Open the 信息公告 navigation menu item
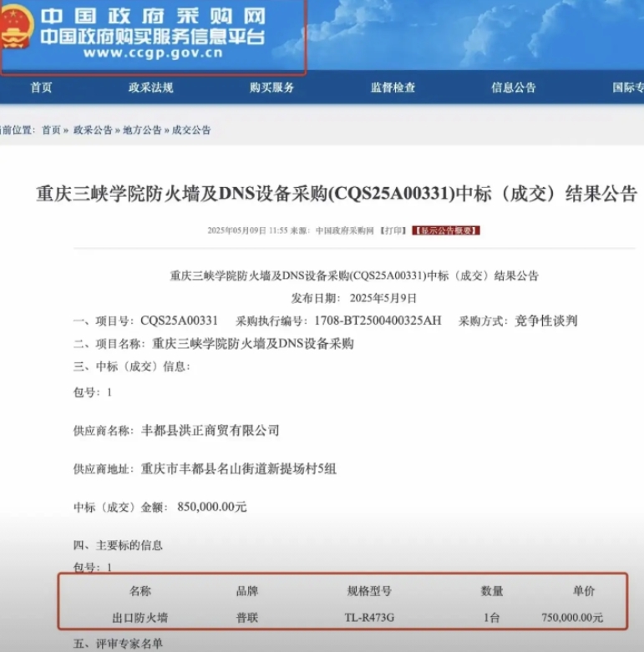Image resolution: width=644 pixels, height=652 pixels. (x=514, y=88)
